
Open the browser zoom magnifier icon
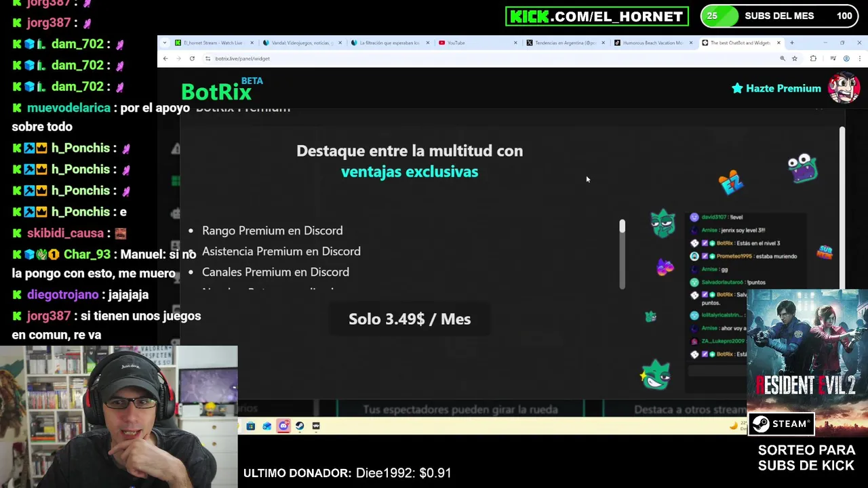783,58
